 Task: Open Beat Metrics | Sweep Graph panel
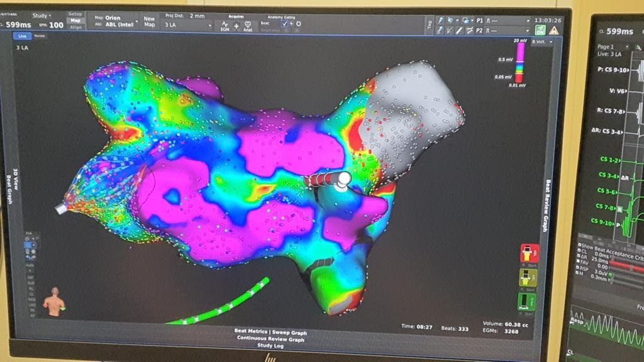coord(270,332)
